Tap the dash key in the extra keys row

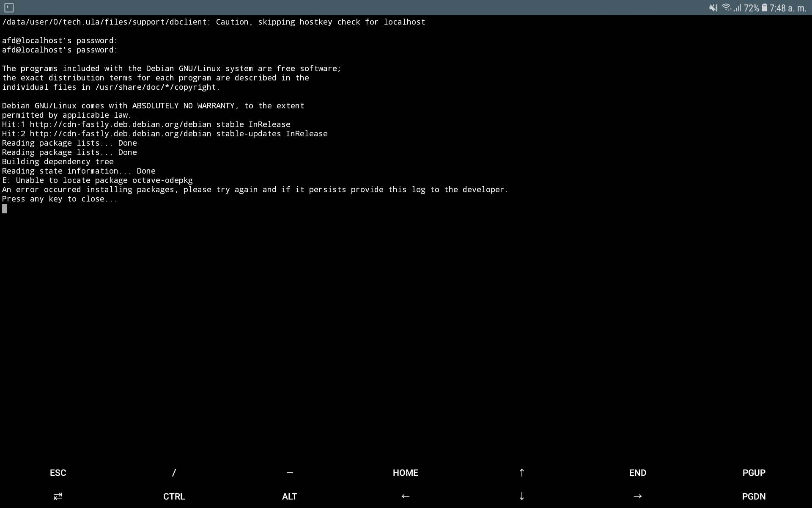pos(290,473)
